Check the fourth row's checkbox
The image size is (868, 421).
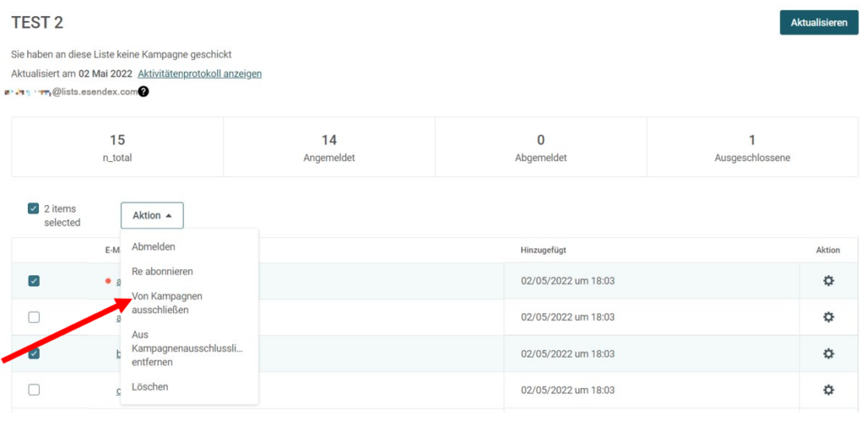pyautogui.click(x=34, y=390)
